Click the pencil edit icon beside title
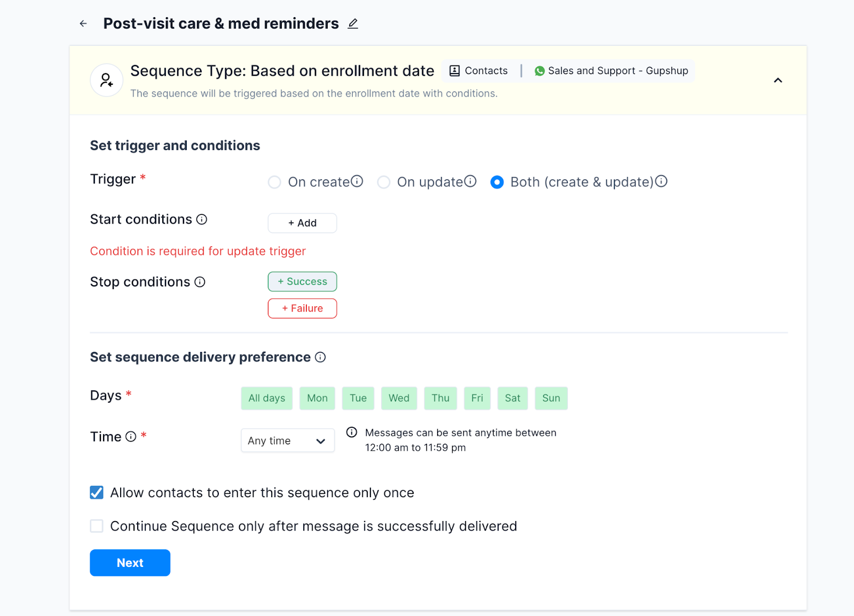 (x=353, y=23)
